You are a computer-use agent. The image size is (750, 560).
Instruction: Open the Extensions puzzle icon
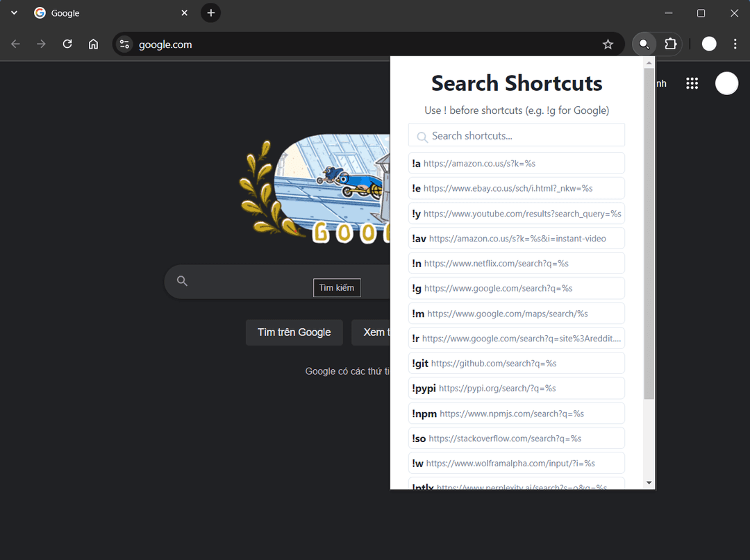click(670, 44)
